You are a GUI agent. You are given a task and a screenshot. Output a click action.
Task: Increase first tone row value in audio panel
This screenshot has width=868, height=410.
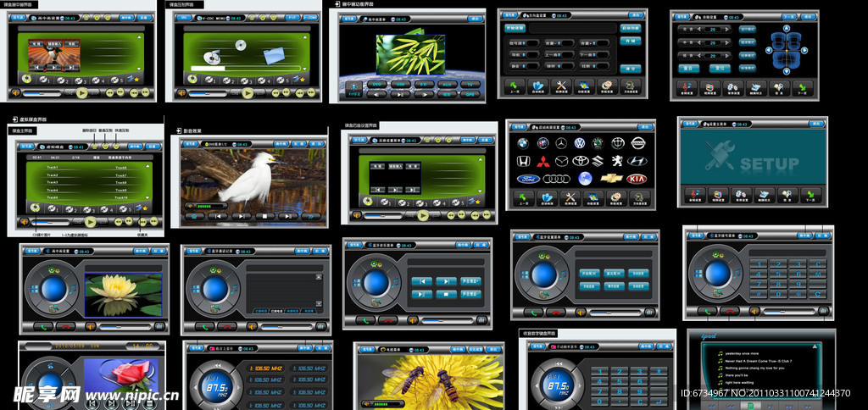click(x=725, y=29)
